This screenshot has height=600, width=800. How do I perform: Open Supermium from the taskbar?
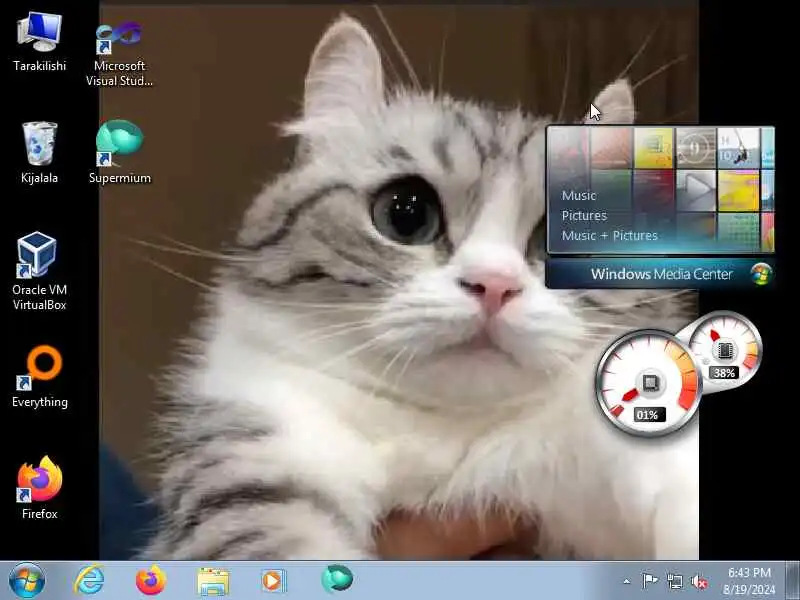click(337, 580)
